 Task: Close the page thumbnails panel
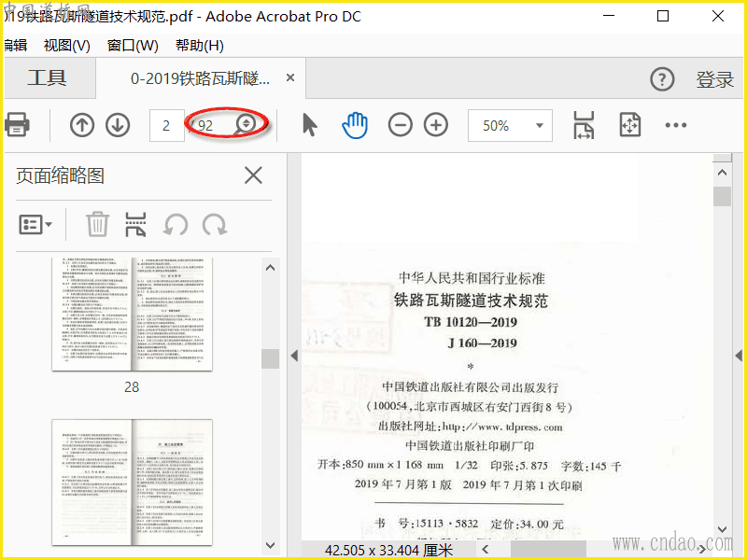click(253, 175)
